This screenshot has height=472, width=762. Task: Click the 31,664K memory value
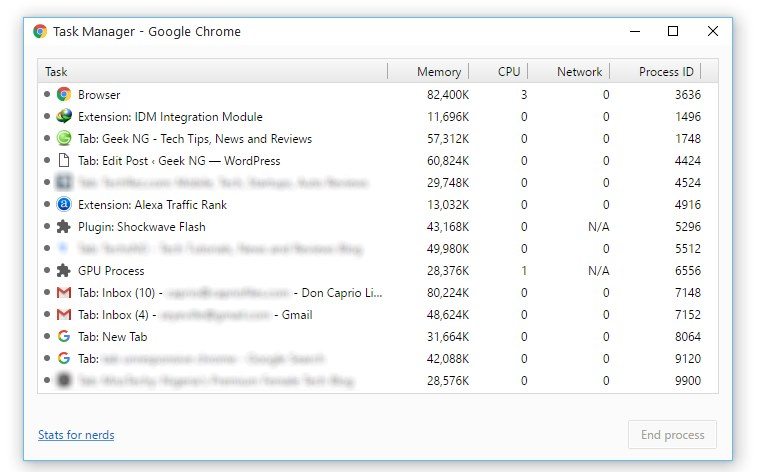(x=448, y=336)
